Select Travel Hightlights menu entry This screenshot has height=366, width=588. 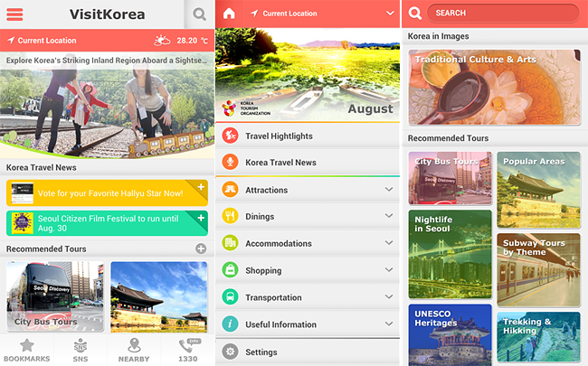pos(308,136)
